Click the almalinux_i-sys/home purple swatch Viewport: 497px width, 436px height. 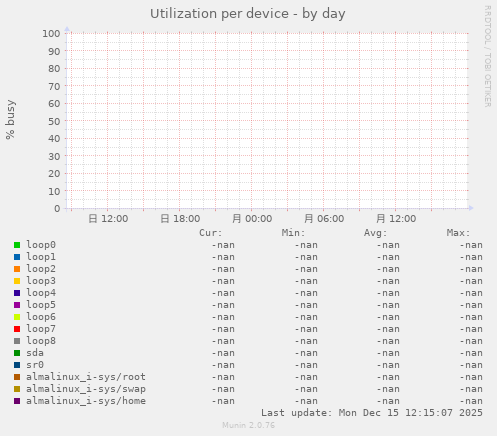[x=17, y=401]
